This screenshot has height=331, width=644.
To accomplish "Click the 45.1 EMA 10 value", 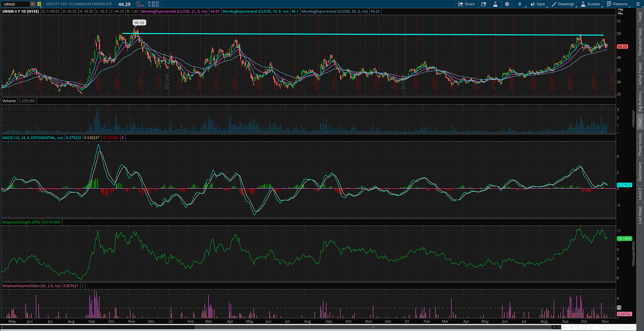I will (295, 11).
